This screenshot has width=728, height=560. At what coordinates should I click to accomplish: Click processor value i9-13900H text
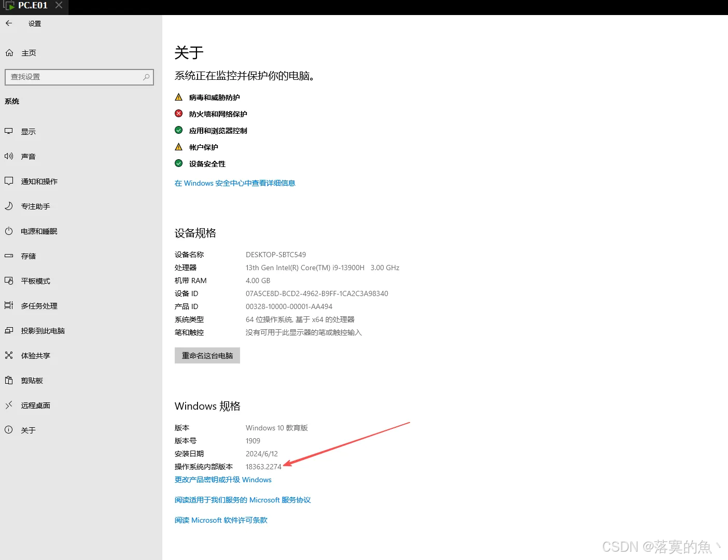tap(323, 268)
